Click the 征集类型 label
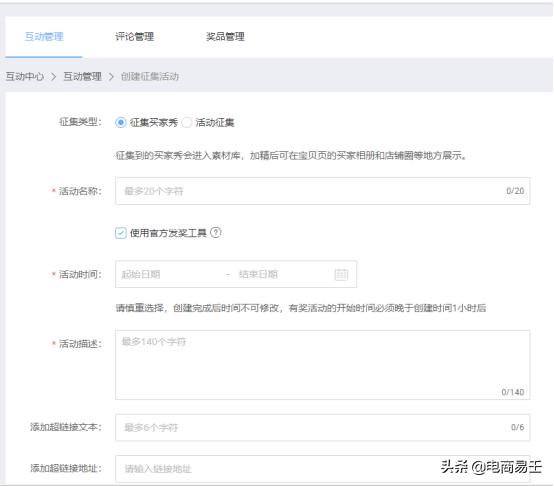Viewport: 554px width, 486px height. click(x=80, y=122)
